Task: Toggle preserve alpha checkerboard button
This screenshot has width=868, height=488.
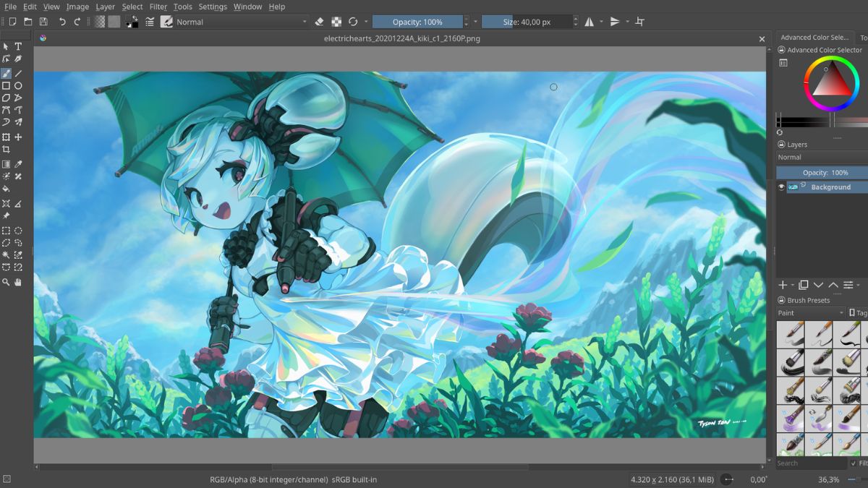Action: 336,22
